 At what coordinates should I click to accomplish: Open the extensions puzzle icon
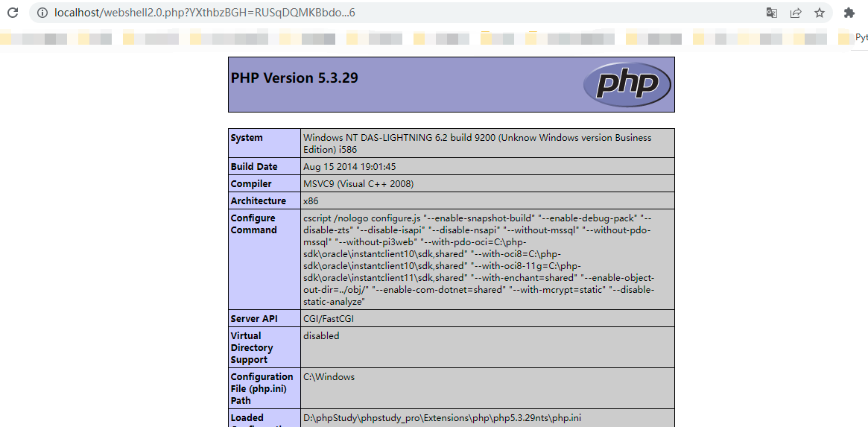tap(849, 13)
